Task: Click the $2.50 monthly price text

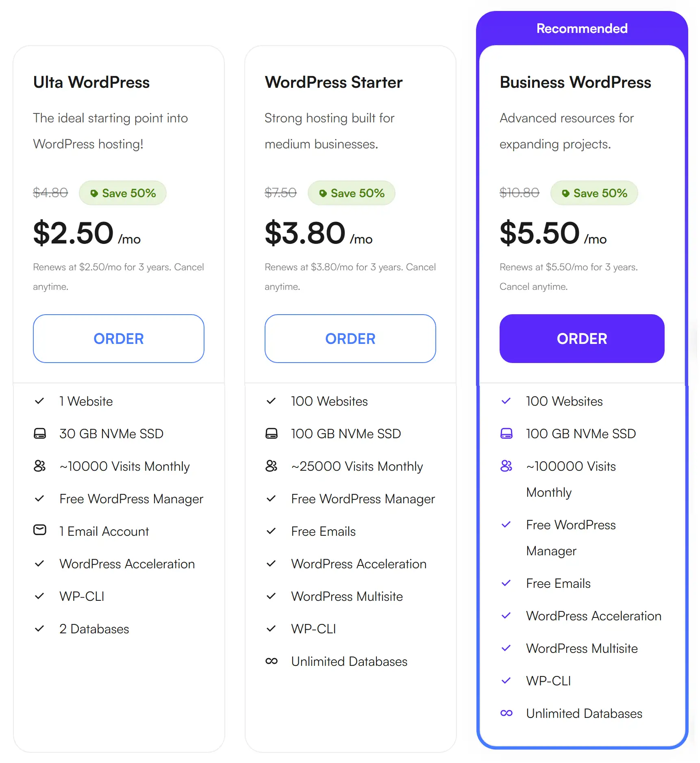Action: (73, 233)
